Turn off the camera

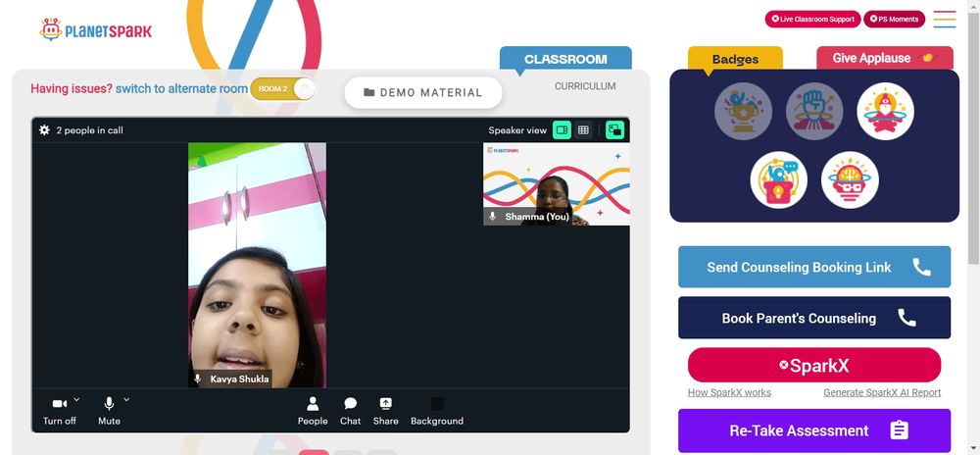pyautogui.click(x=60, y=411)
